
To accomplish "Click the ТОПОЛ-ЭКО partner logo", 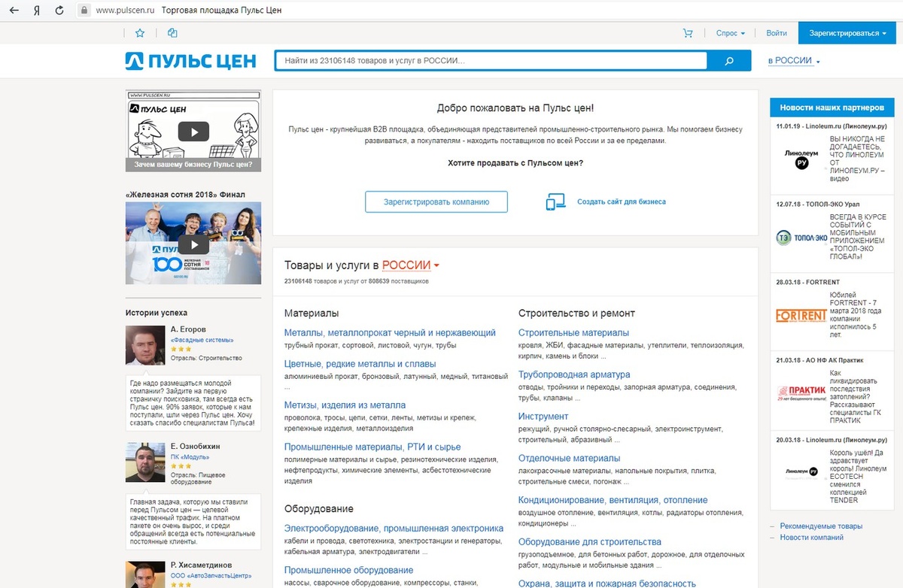I will 801,238.
